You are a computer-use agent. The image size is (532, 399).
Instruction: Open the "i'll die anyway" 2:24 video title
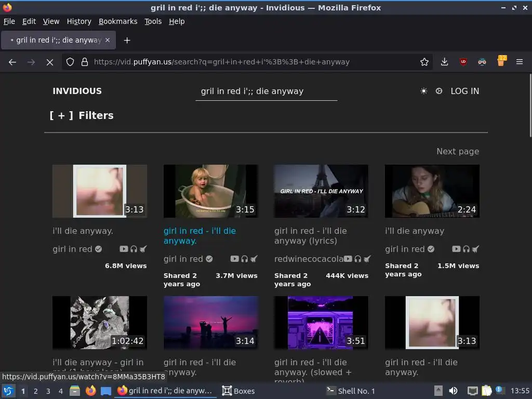tap(415, 231)
